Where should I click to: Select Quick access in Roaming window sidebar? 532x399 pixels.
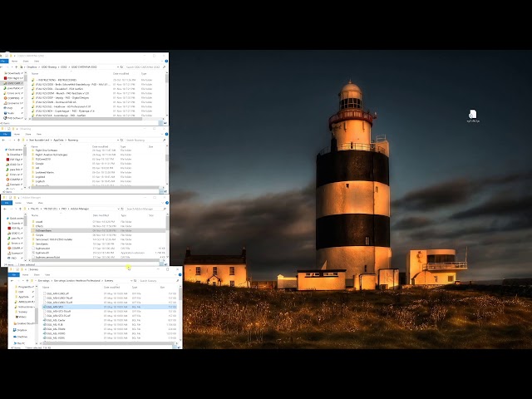click(x=13, y=150)
